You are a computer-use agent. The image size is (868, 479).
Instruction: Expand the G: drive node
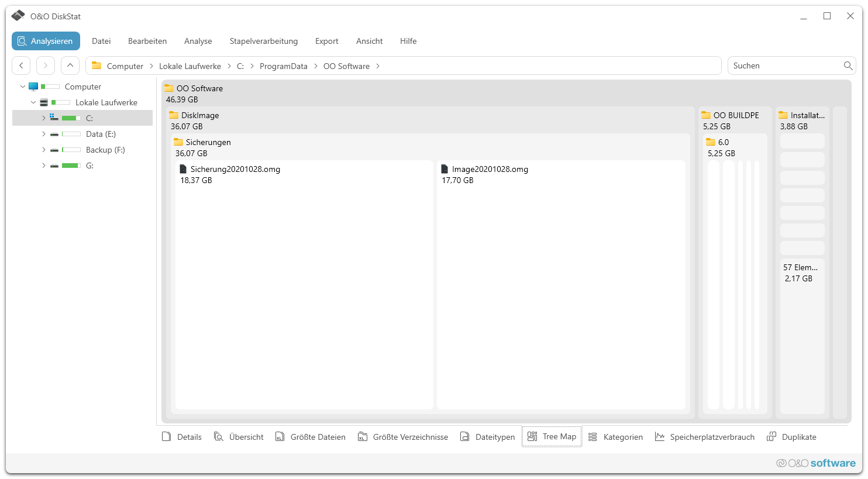[x=43, y=166]
